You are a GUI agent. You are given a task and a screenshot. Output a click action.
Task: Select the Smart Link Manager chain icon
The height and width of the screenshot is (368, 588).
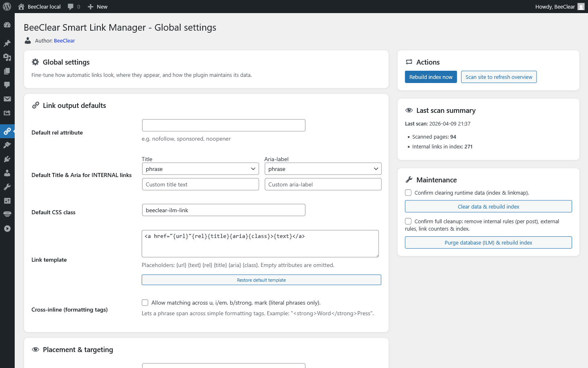pos(7,131)
